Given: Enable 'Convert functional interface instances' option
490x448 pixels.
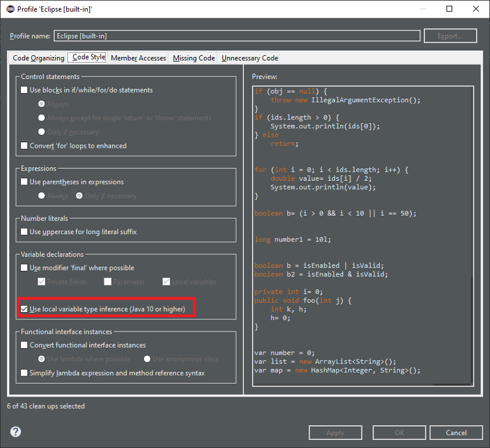Looking at the screenshot, I should pos(24,345).
